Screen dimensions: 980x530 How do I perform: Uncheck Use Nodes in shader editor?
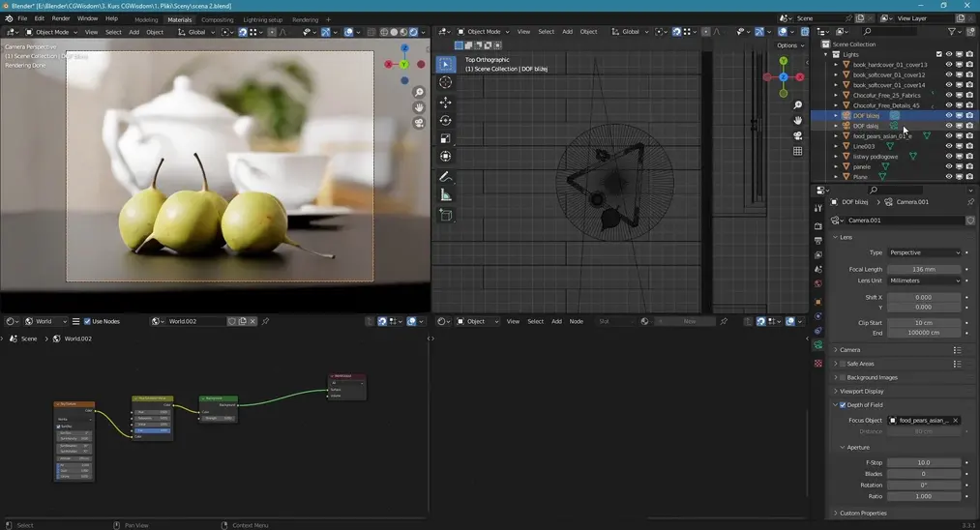tap(87, 321)
